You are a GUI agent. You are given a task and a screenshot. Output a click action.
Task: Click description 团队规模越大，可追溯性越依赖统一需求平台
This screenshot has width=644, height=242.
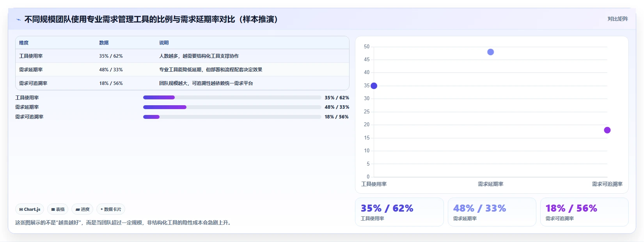206,83
